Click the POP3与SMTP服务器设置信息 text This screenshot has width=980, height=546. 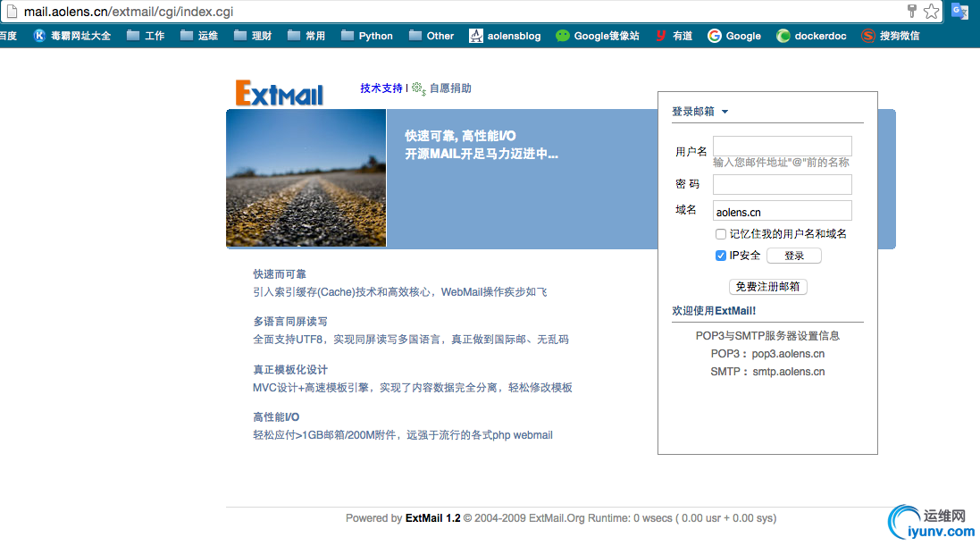tap(767, 336)
